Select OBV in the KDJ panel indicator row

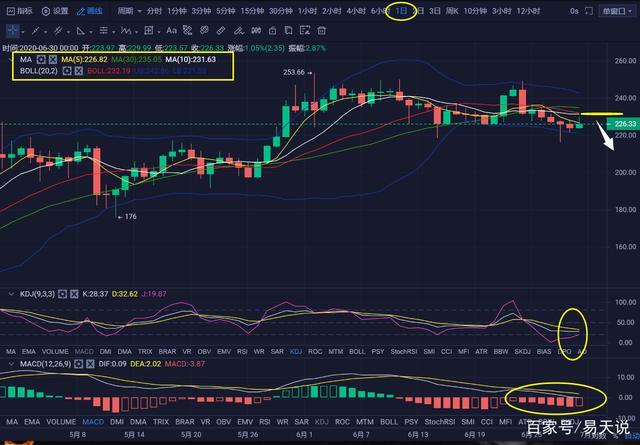[204, 352]
